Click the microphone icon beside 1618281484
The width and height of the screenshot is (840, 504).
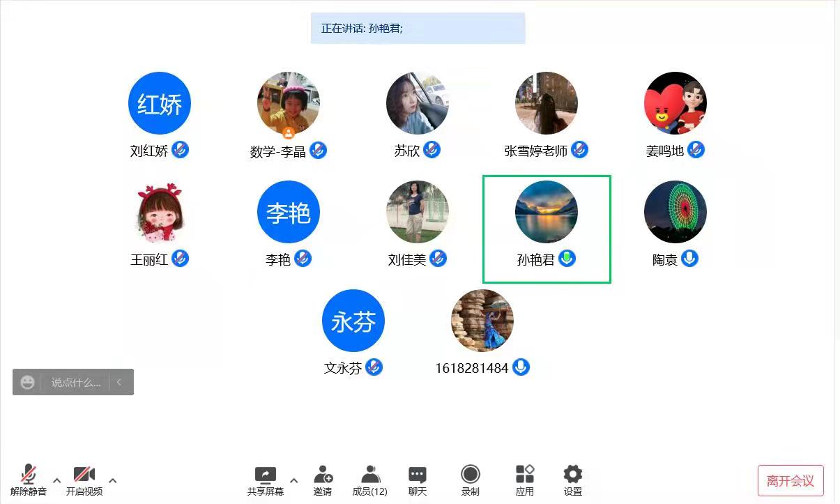[x=521, y=367]
